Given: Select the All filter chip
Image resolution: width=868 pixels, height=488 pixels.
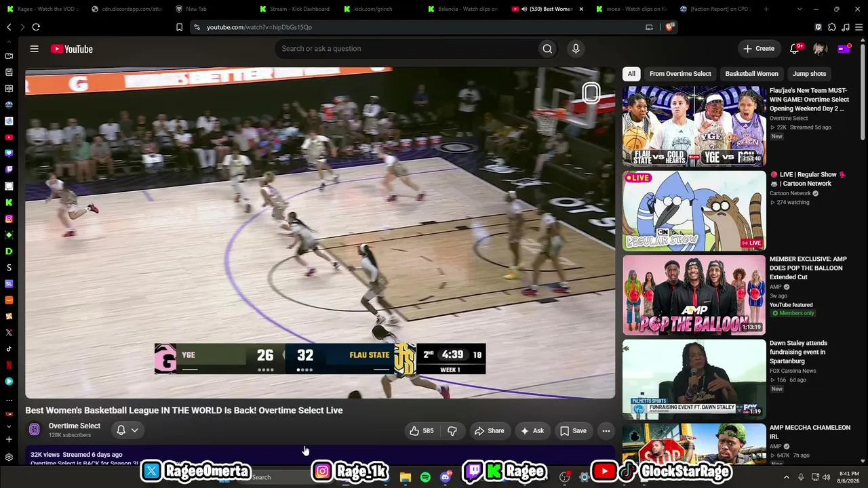Looking at the screenshot, I should [x=631, y=73].
